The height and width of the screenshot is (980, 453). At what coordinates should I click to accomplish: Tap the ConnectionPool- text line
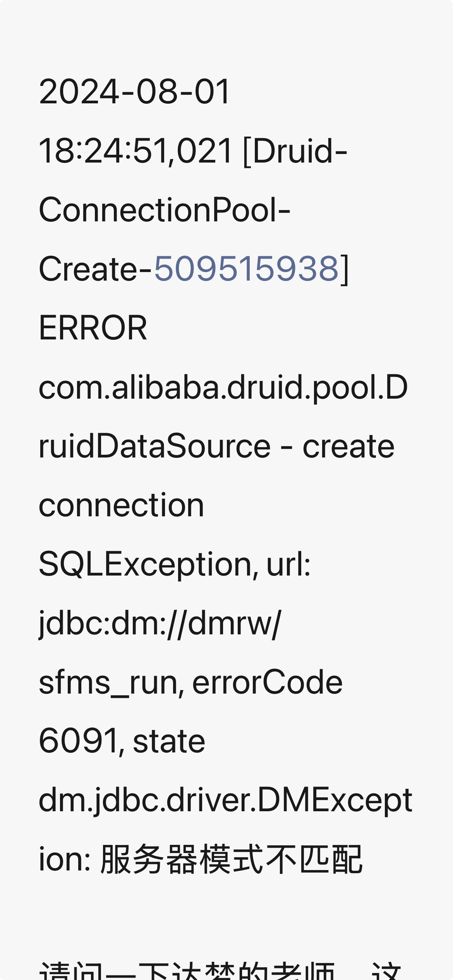[165, 210]
